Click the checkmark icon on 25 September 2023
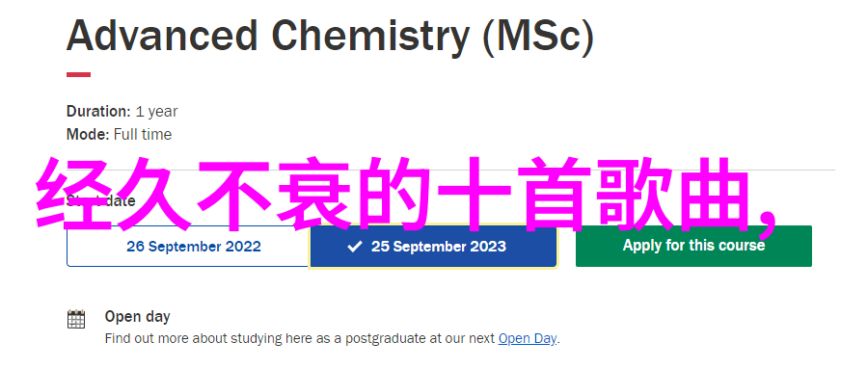Image resolution: width=868 pixels, height=369 pixels. [x=354, y=247]
